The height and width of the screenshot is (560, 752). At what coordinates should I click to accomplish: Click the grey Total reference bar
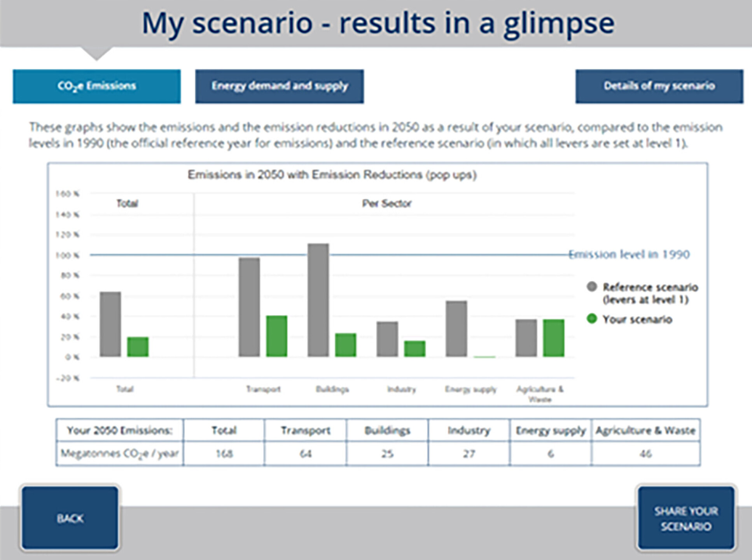point(110,324)
